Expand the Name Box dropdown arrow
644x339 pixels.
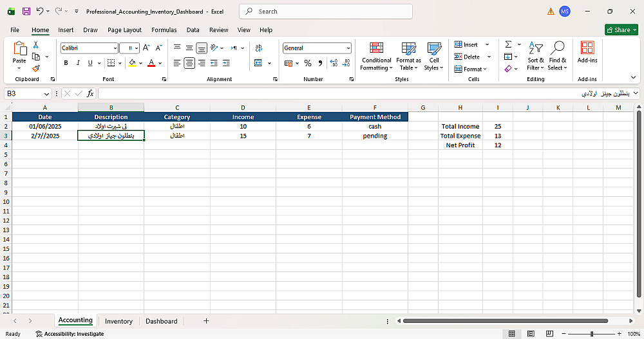[x=46, y=94]
